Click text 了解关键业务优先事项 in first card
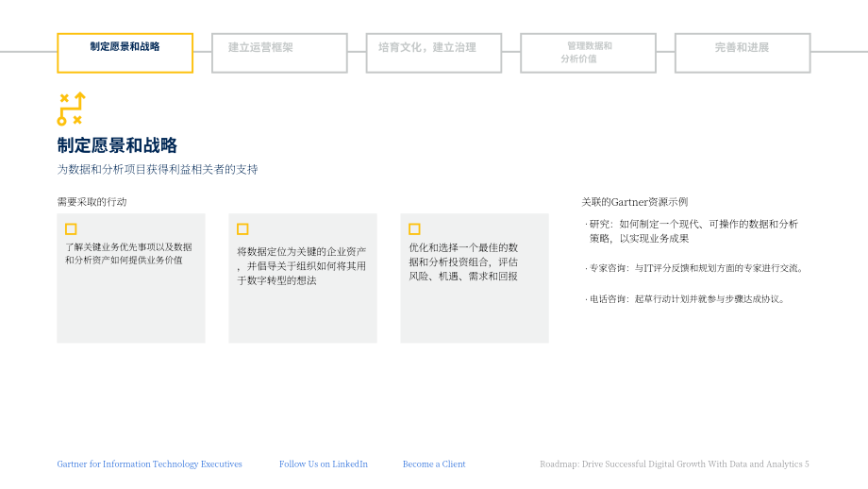This screenshot has height=489, width=868. [128, 254]
